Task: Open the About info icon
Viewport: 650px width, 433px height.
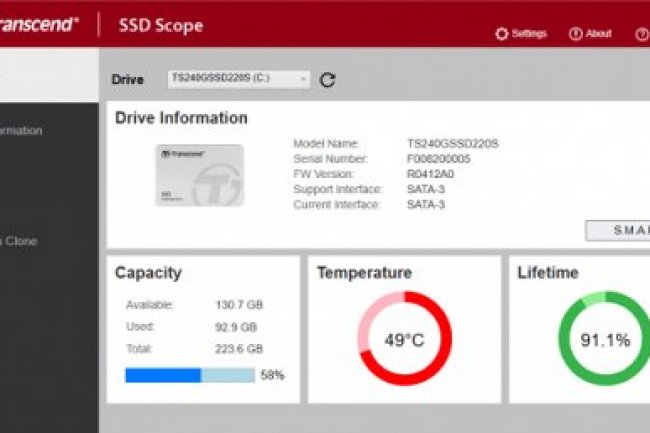Action: (576, 34)
